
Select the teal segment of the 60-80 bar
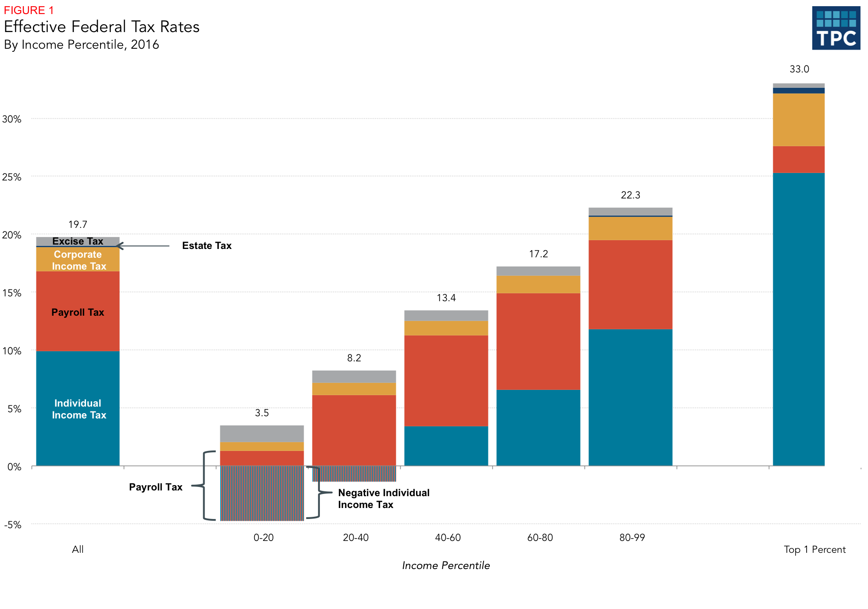(x=538, y=428)
